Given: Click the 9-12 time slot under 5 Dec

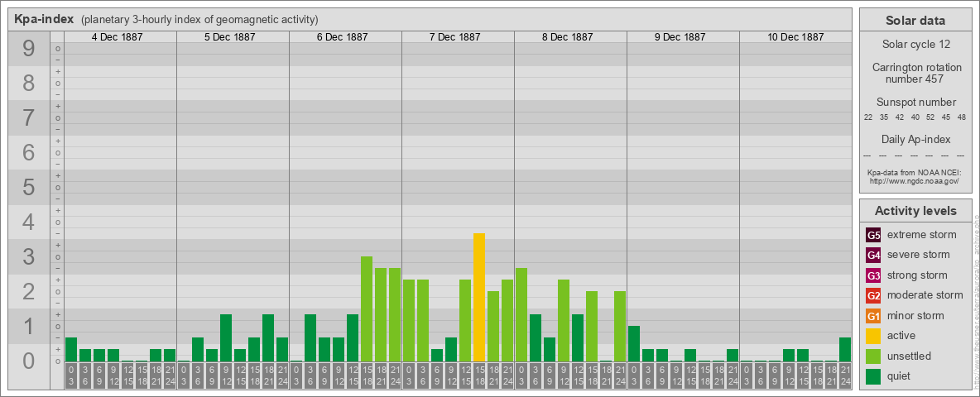Looking at the screenshot, I should [x=226, y=376].
